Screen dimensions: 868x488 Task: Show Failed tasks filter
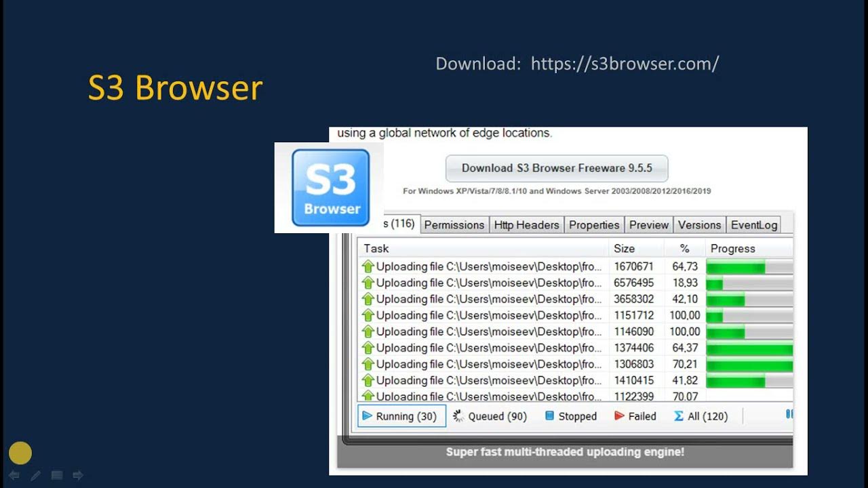635,416
